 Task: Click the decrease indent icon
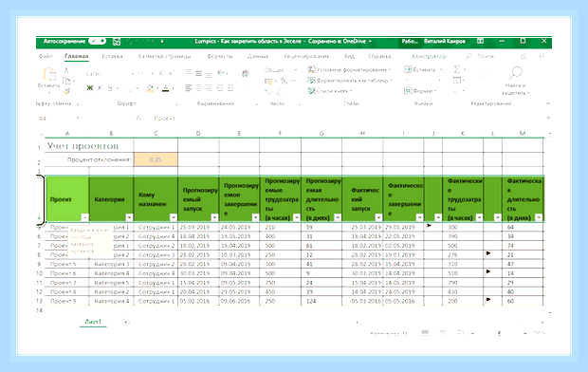tap(220, 88)
